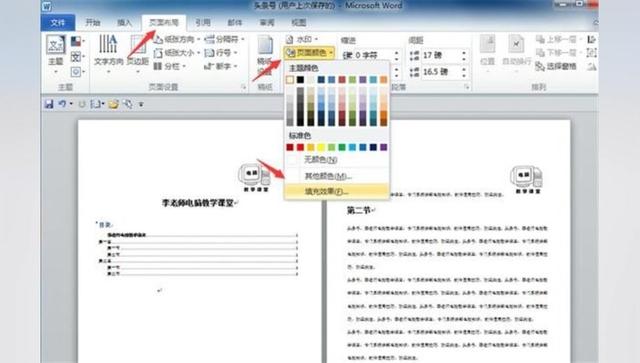Viewport: 640px width, 363px height.
Task: Open the 页边距 margins button
Action: coord(138,55)
